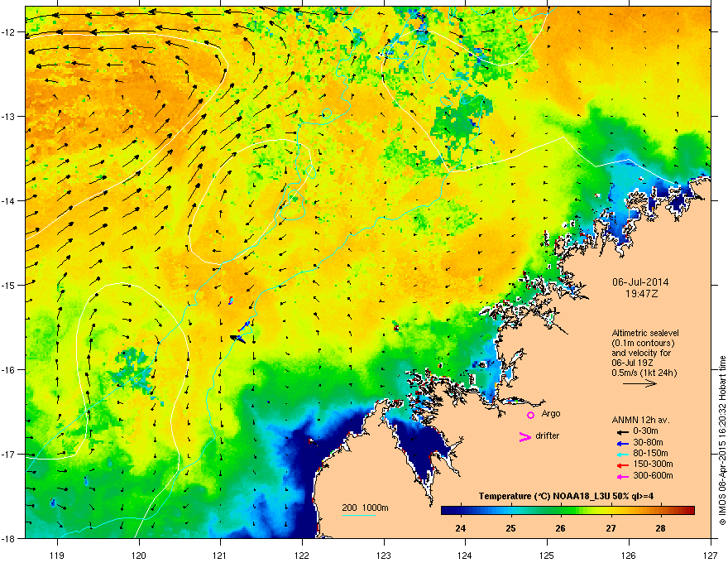The height and width of the screenshot is (563, 728).
Task: Click the latitude axis label -16
Action: click(9, 370)
